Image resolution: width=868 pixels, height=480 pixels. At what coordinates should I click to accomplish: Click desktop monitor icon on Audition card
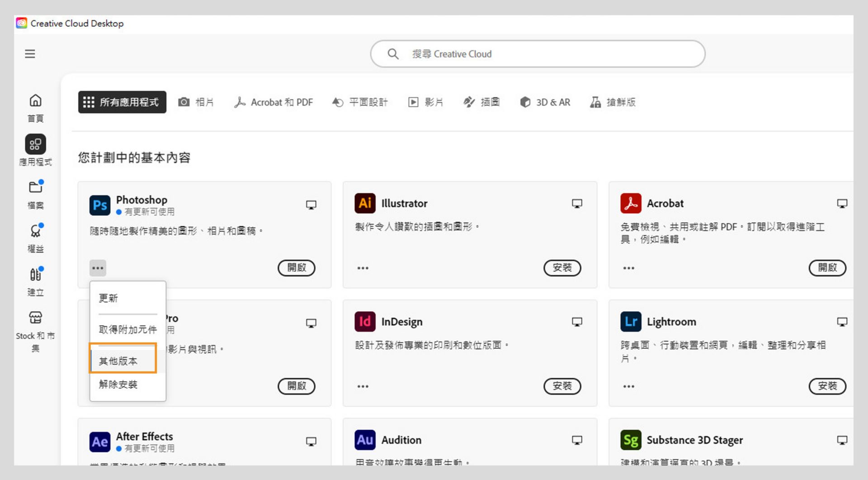pos(577,440)
